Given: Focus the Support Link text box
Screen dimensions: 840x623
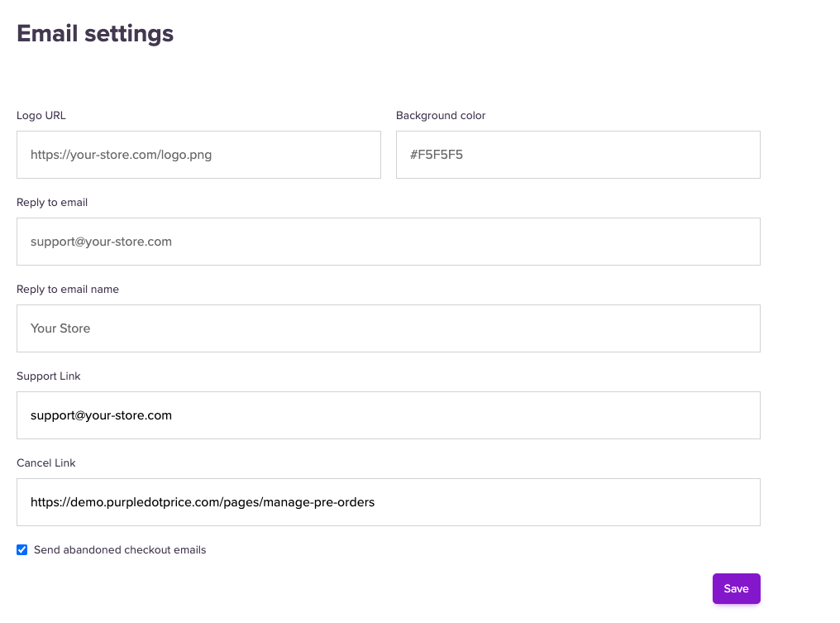Looking at the screenshot, I should pos(388,415).
